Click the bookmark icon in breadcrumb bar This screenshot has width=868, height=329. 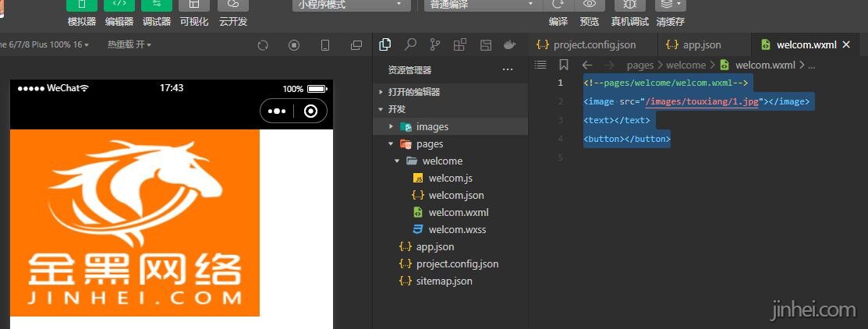pos(564,65)
